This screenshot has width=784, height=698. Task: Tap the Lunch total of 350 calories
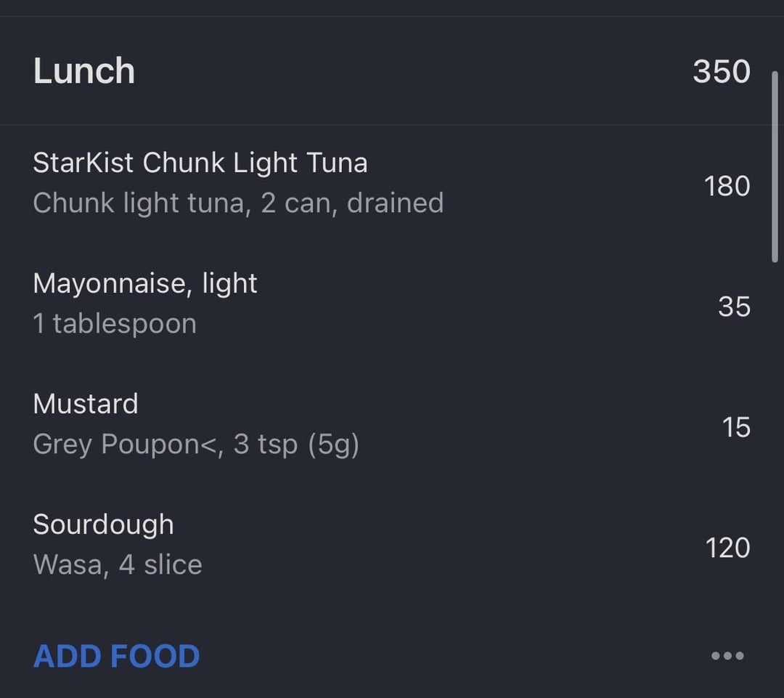tap(722, 71)
